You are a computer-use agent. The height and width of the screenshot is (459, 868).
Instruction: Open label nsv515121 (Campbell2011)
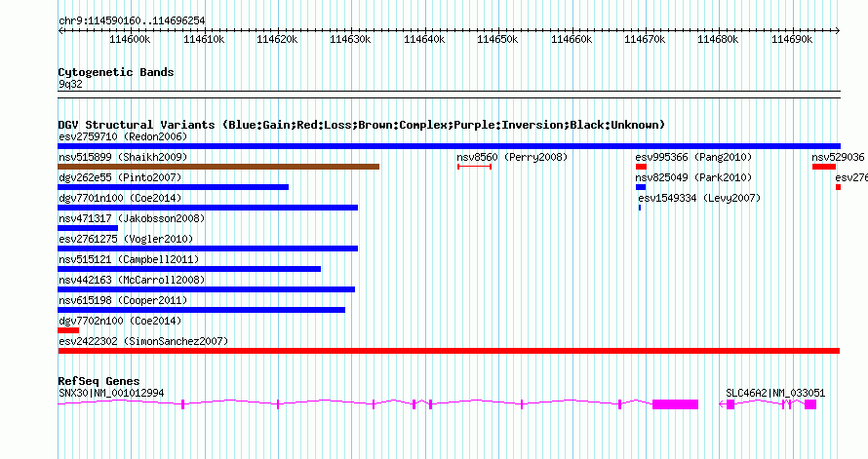129,259
